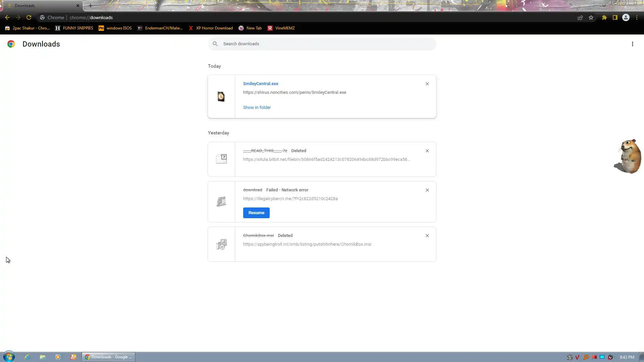644x362 pixels.
Task: Go back using the back arrow
Action: (7, 17)
